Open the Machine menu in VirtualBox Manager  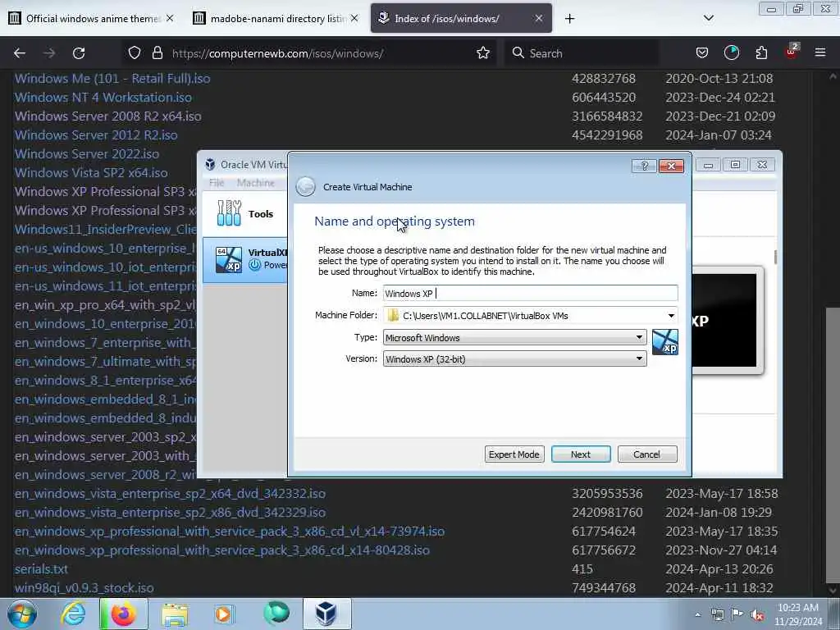[x=256, y=183]
